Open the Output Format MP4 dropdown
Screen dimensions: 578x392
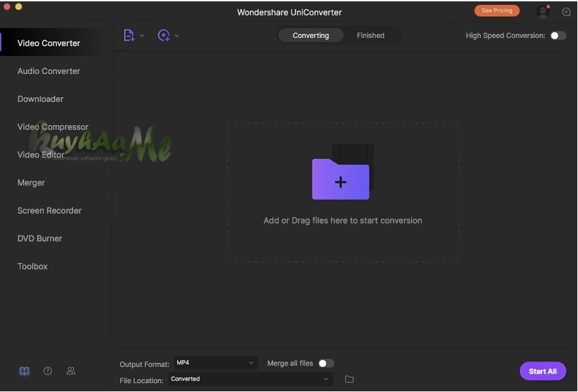[x=215, y=363]
